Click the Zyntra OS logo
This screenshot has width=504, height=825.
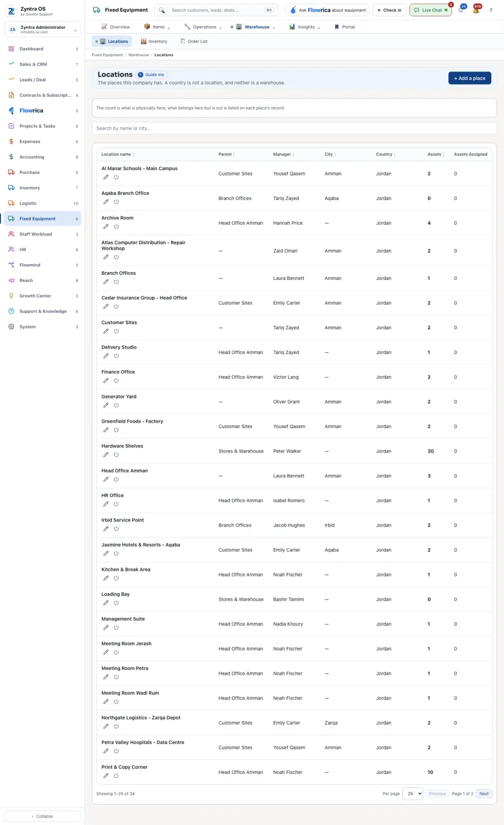[x=12, y=11]
